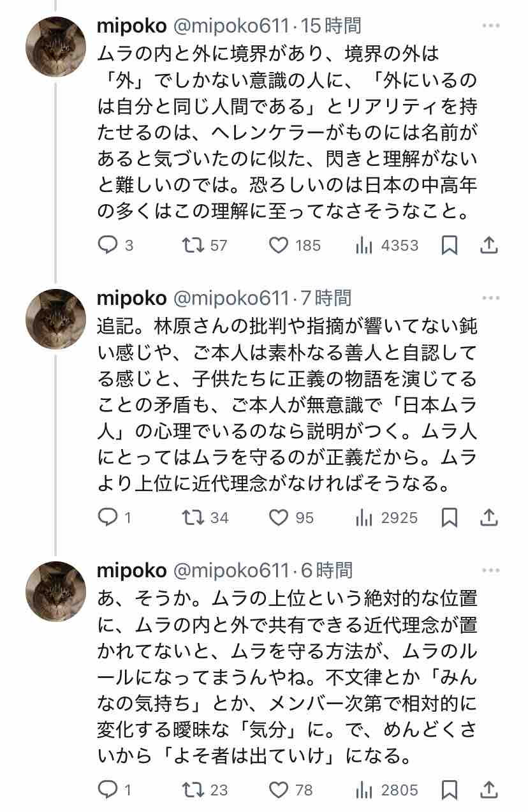Like the tweet with 95 likes
The width and height of the screenshot is (528, 812).
tap(279, 517)
